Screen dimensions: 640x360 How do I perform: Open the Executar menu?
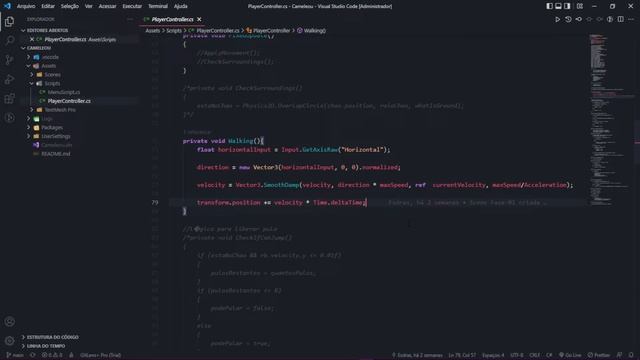coord(132,6)
